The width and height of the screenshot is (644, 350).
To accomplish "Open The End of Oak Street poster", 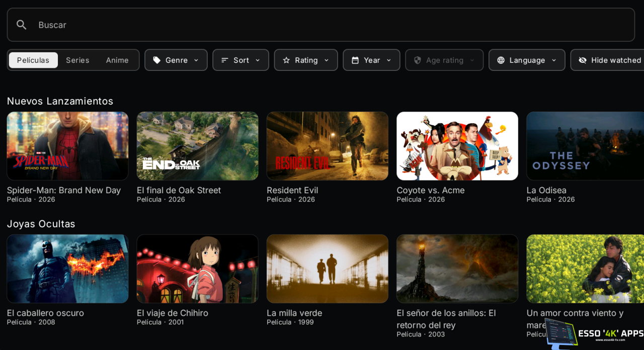I will coord(197,146).
